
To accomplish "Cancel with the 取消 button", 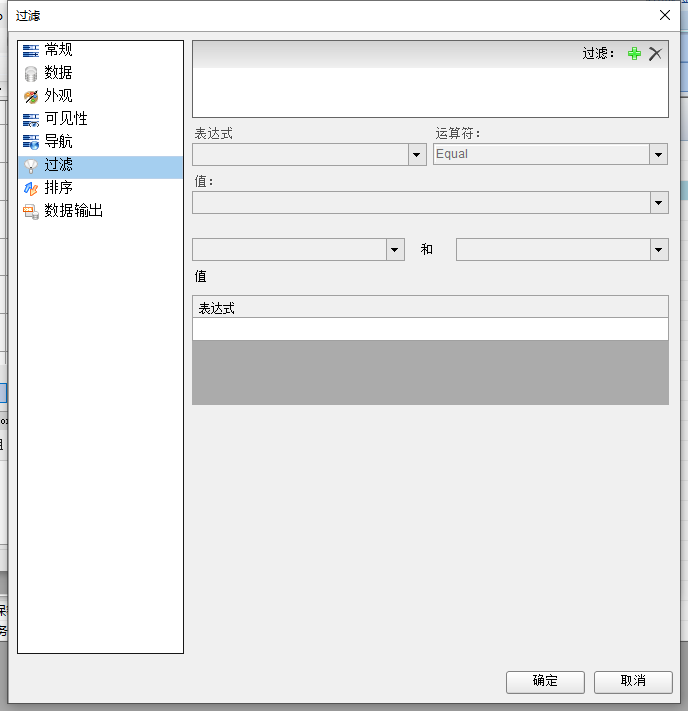I will tap(633, 682).
